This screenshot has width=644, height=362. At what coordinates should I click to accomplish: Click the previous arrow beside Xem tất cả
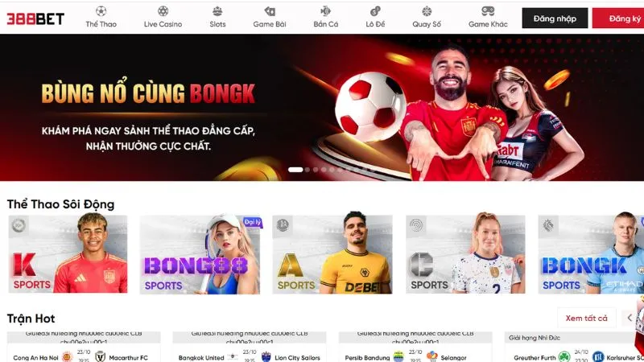tap(630, 318)
